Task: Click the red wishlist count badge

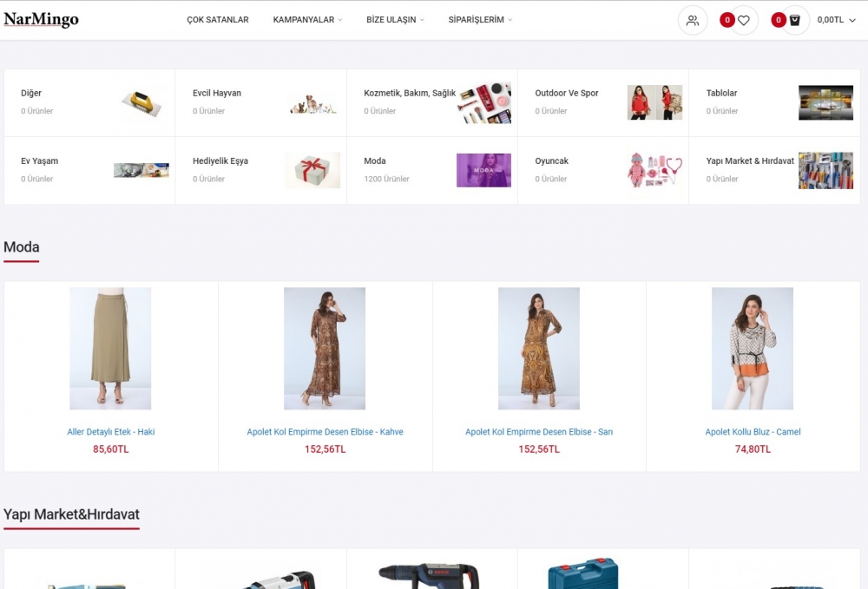Action: click(727, 21)
